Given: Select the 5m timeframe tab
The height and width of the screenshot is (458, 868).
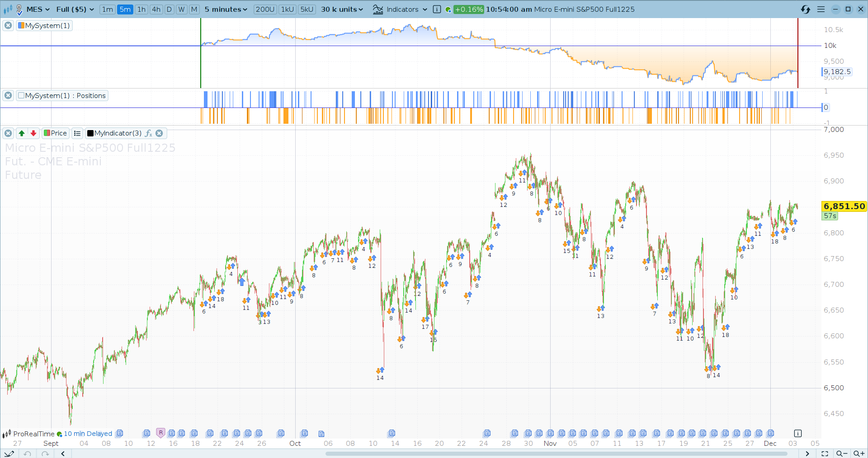Looking at the screenshot, I should [x=125, y=9].
